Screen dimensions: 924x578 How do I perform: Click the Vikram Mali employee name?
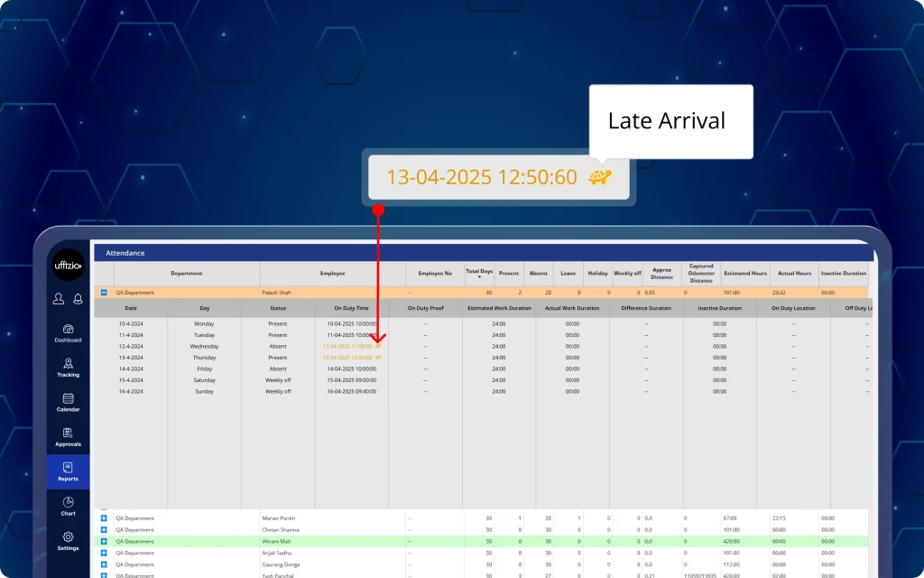coord(276,542)
